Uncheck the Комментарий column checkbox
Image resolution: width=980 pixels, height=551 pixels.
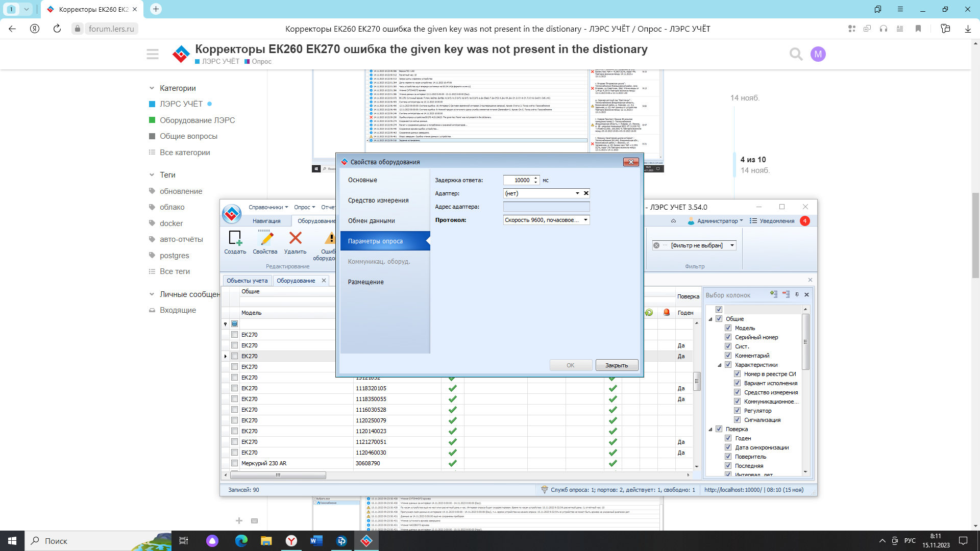coord(728,356)
